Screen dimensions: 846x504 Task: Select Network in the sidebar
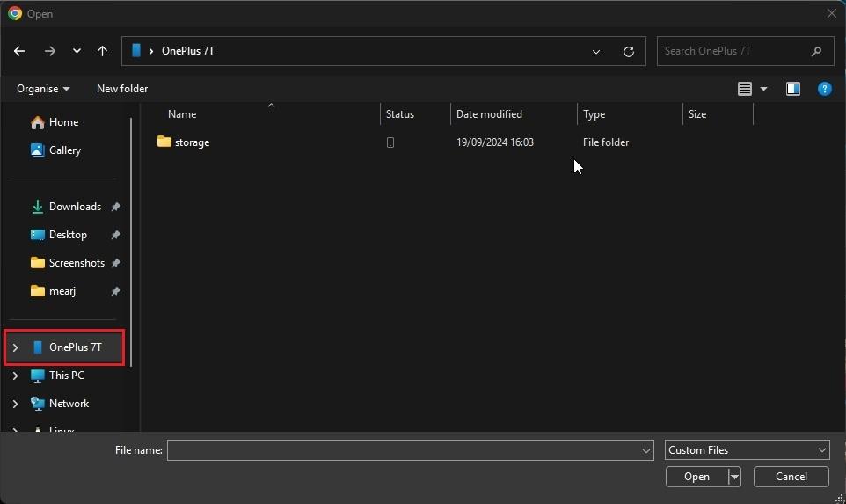[69, 403]
